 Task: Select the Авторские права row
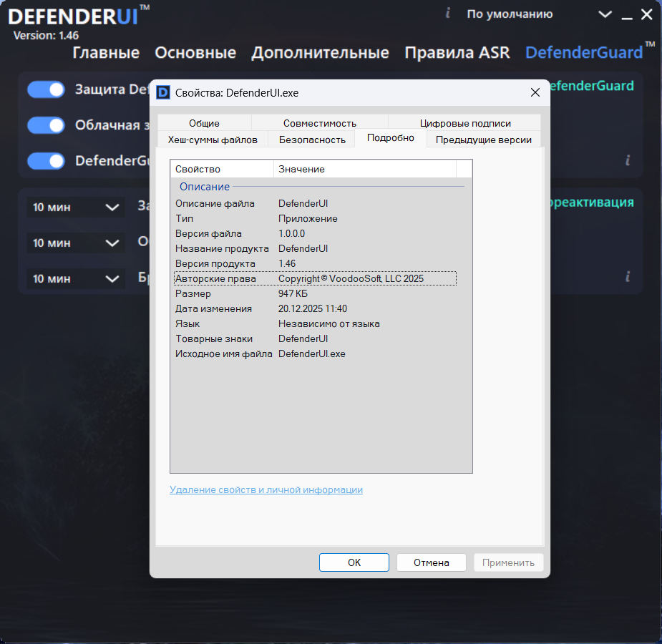coord(315,278)
